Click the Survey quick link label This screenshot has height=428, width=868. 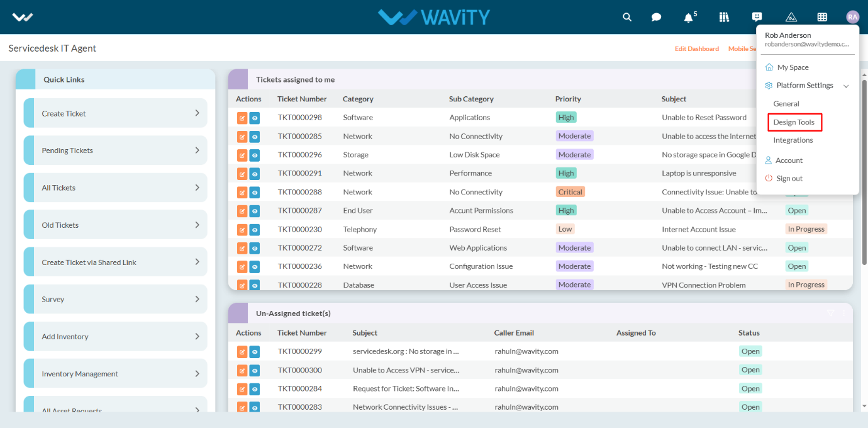[53, 300]
